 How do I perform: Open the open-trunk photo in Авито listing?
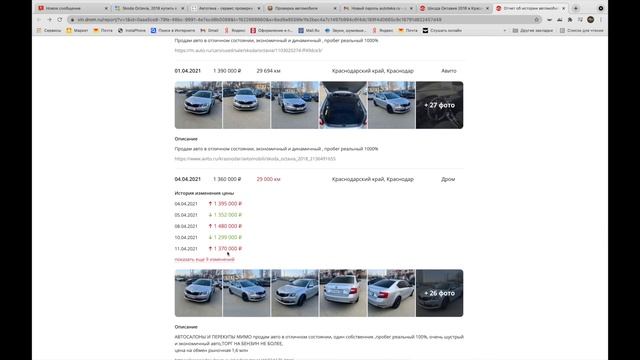[343, 105]
